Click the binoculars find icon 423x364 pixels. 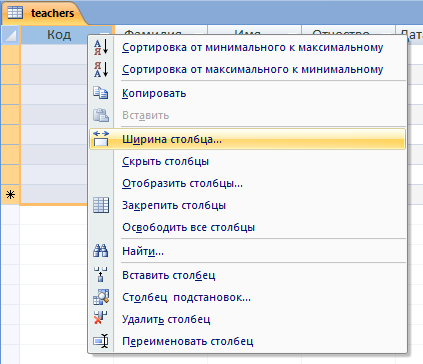pos(101,251)
